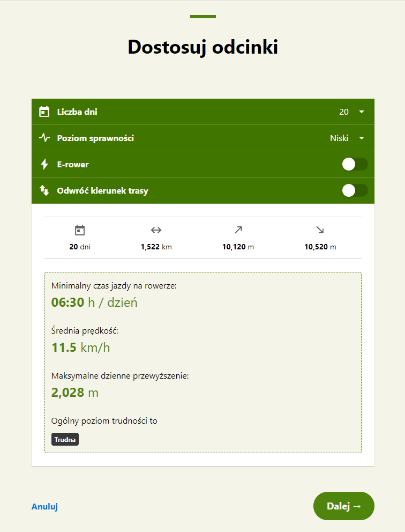This screenshot has width=405, height=532.
Task: Click the horizontal distance arrow icon
Action: point(156,230)
